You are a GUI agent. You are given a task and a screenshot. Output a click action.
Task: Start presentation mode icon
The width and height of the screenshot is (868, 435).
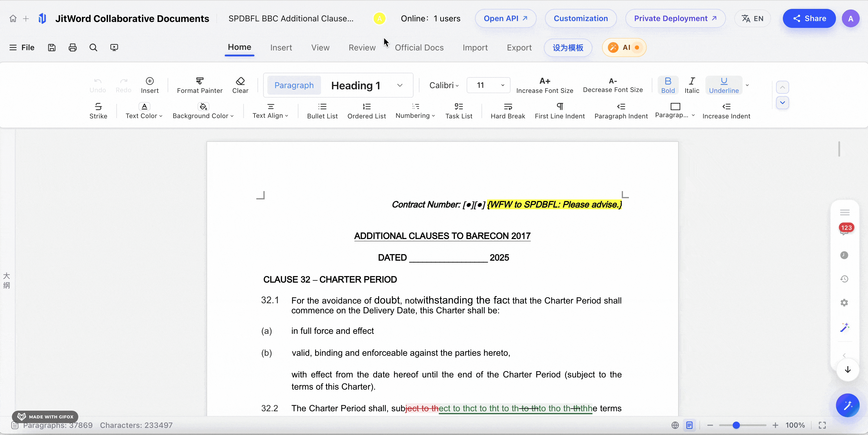click(x=114, y=47)
